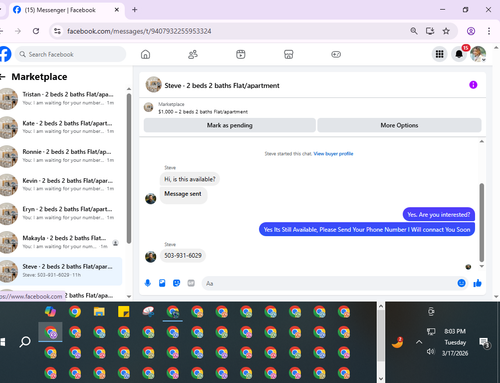Image resolution: width=500 pixels, height=383 pixels.
Task: Click the Facebook logo
Action: click(x=5, y=54)
